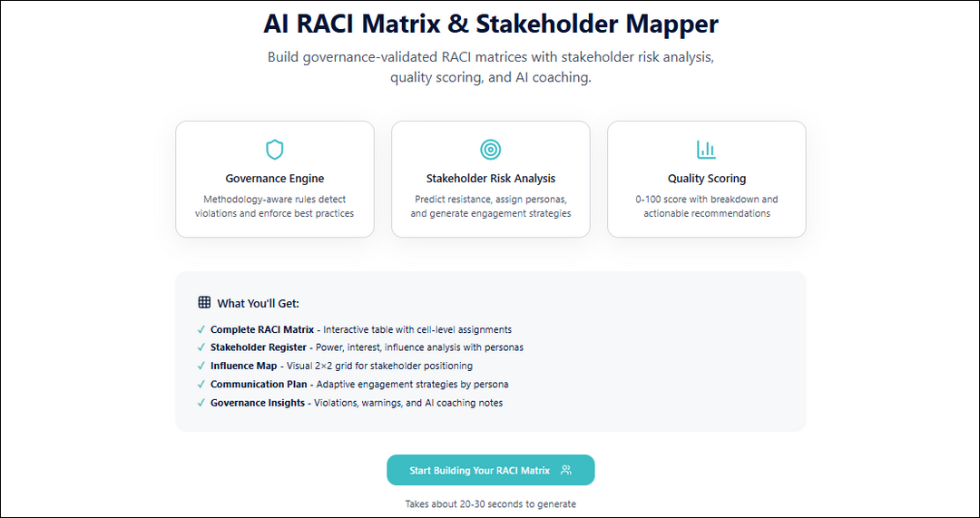The width and height of the screenshot is (980, 518).
Task: Click the checkmark beside Influence Map
Action: pos(201,366)
